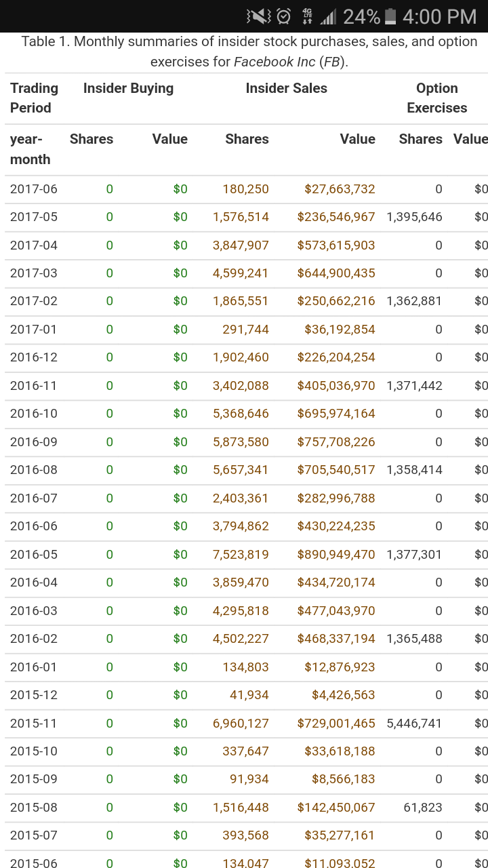Select the 2016-12 row label
Screen dimensions: 488x868
click(x=34, y=357)
